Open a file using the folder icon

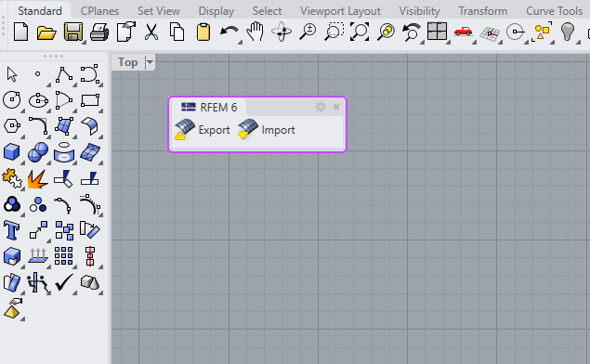click(46, 32)
